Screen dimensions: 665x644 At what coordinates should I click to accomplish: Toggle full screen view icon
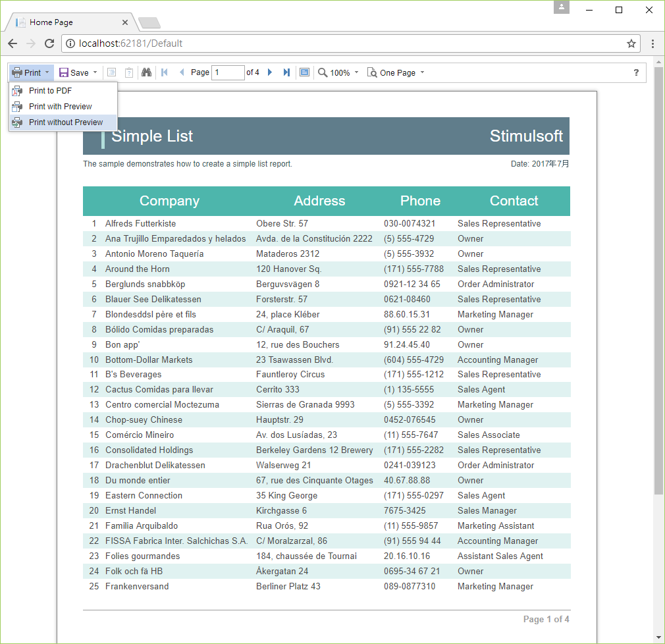click(x=304, y=72)
